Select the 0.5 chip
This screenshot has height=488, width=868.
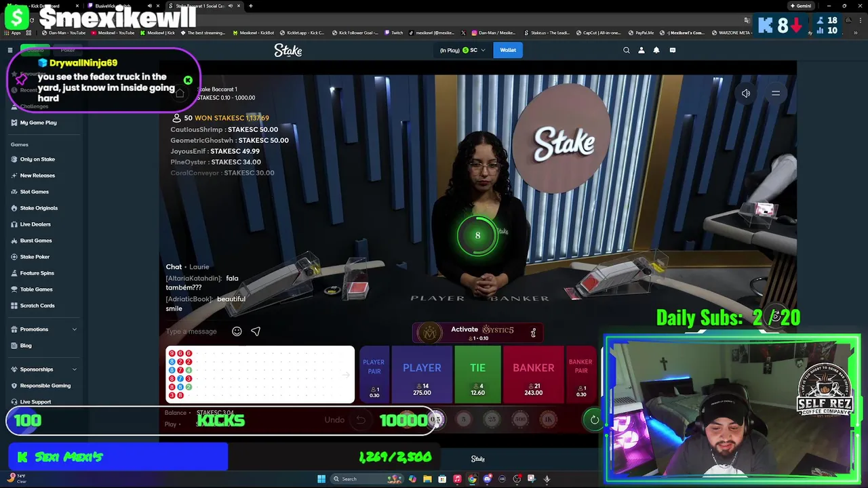click(x=436, y=420)
